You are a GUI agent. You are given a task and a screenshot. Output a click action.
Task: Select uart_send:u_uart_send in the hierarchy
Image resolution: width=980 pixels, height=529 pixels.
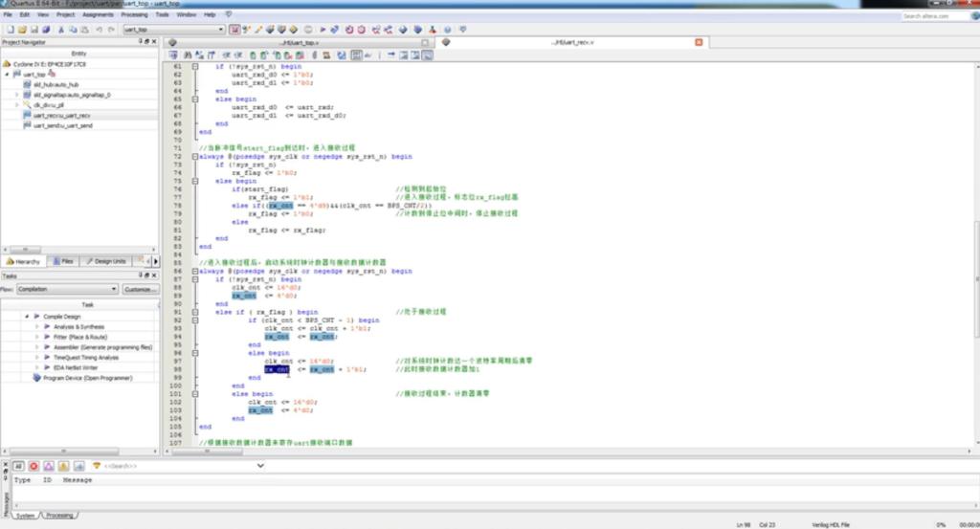(63, 125)
